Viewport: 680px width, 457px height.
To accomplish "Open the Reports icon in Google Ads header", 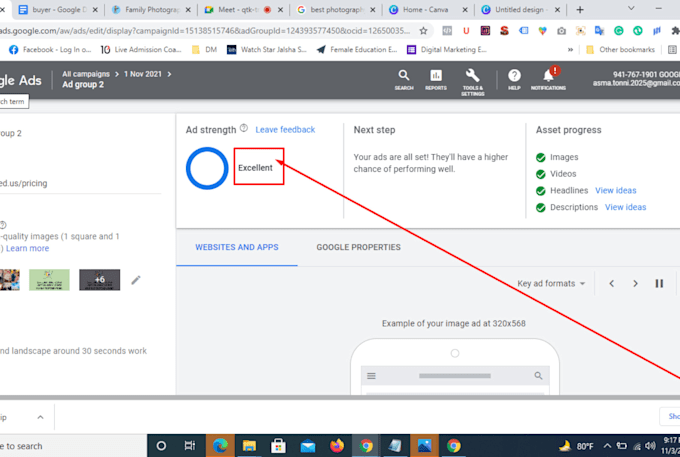I will click(436, 80).
